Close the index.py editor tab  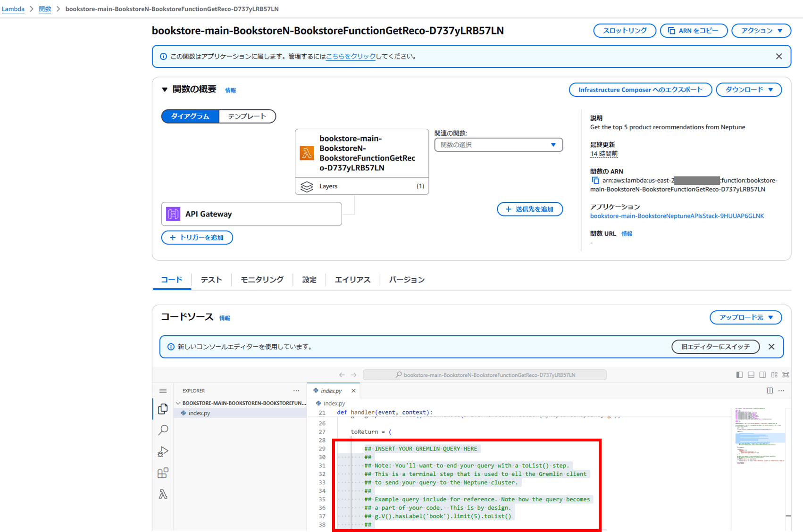[x=353, y=391]
